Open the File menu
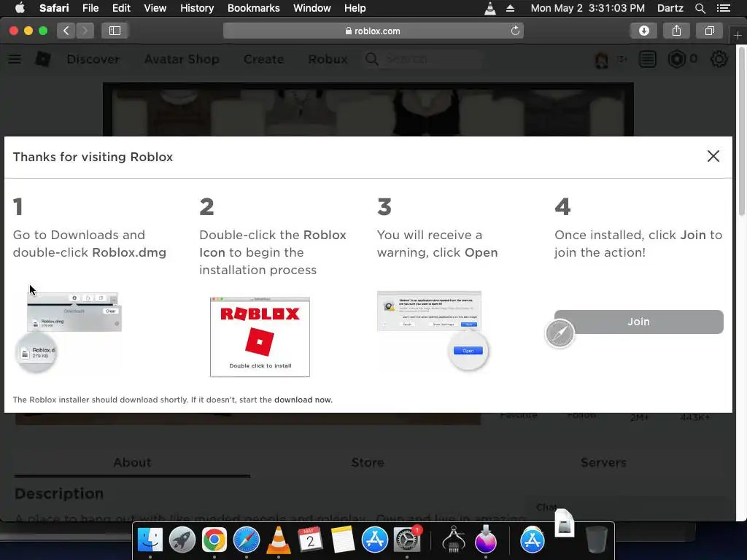This screenshot has width=747, height=560. pyautogui.click(x=90, y=8)
